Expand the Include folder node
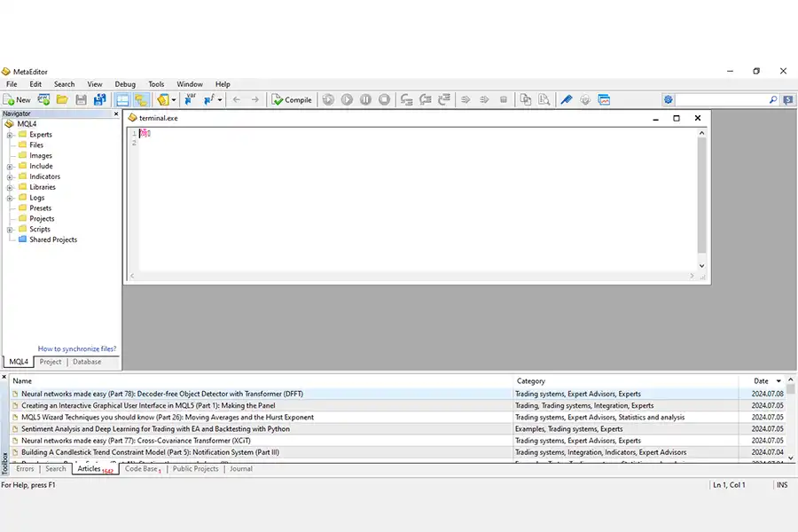The height and width of the screenshot is (532, 798). pyautogui.click(x=10, y=167)
